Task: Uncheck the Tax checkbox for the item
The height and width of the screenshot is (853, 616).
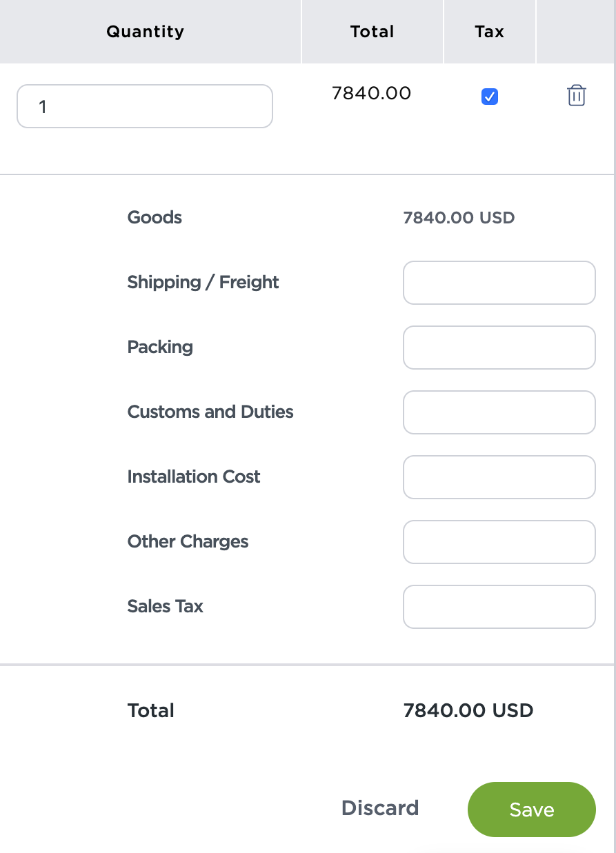Action: point(490,97)
